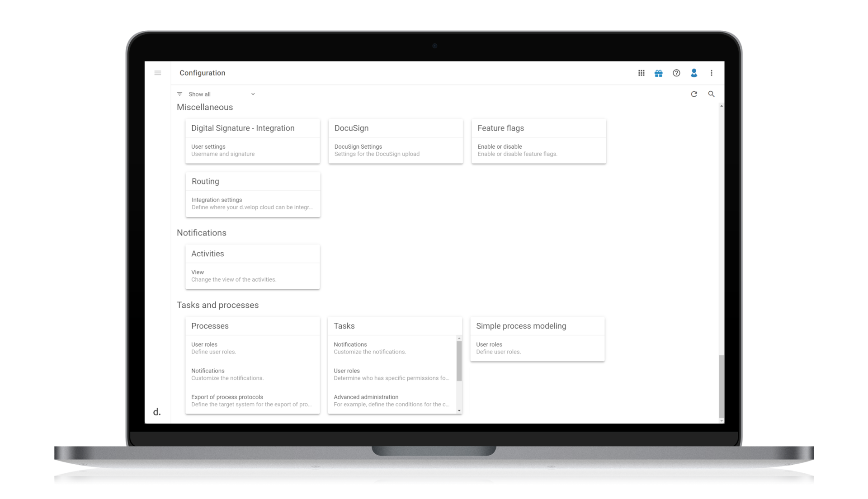Click the filter icon beside Show all
868x499 pixels.
coord(180,94)
